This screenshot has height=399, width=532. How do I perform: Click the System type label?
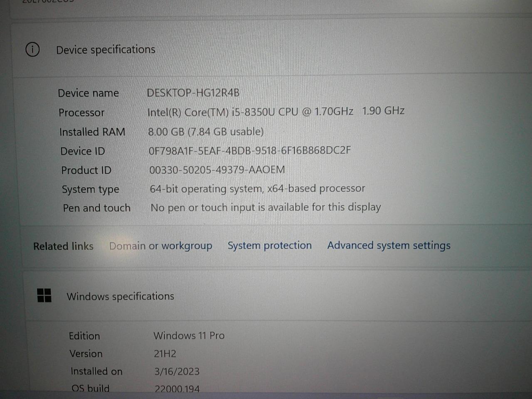90,190
